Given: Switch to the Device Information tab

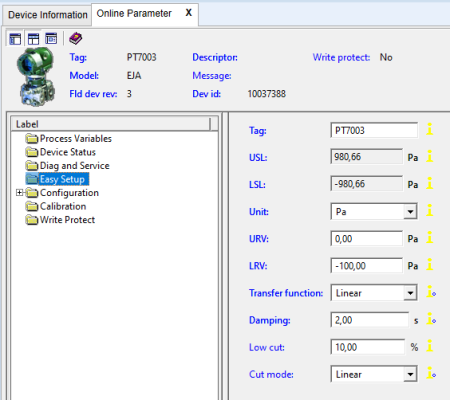Looking at the screenshot, I should pyautogui.click(x=48, y=15).
